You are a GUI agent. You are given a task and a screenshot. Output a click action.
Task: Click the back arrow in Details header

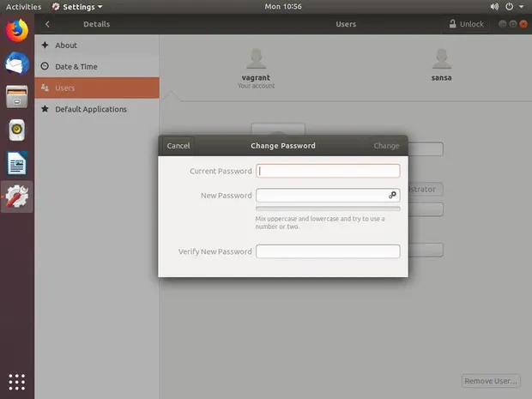coord(47,24)
